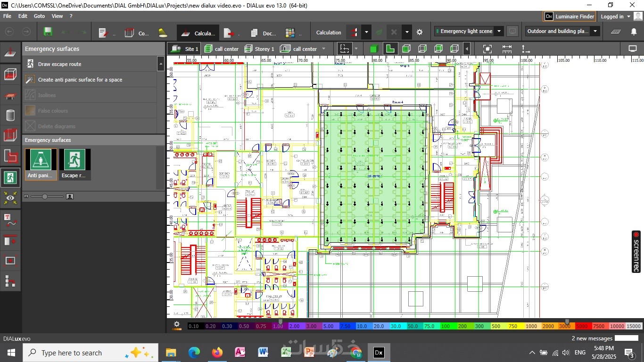The height and width of the screenshot is (362, 644).
Task: Select the Emergency lighting sidebar tool
Action: pos(10,177)
